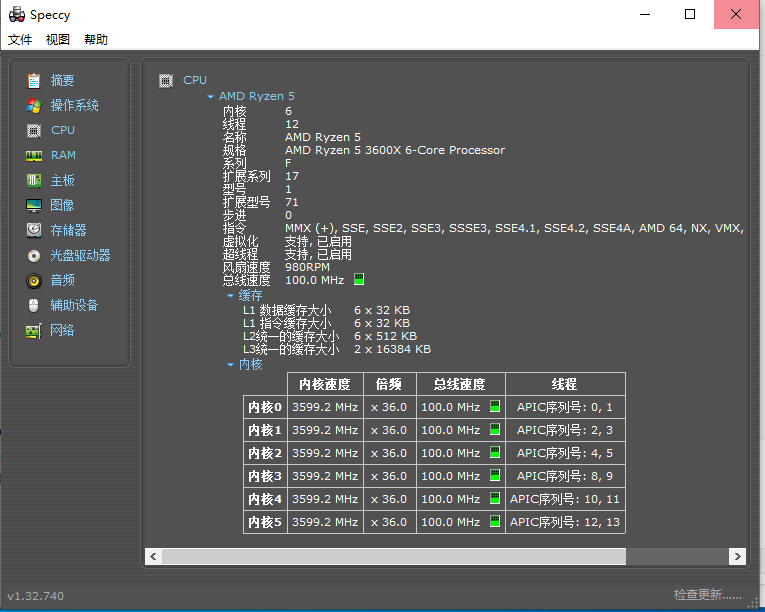Image resolution: width=765 pixels, height=612 pixels.
Task: Select the CPU chip icon in sidebar
Action: pyautogui.click(x=34, y=131)
